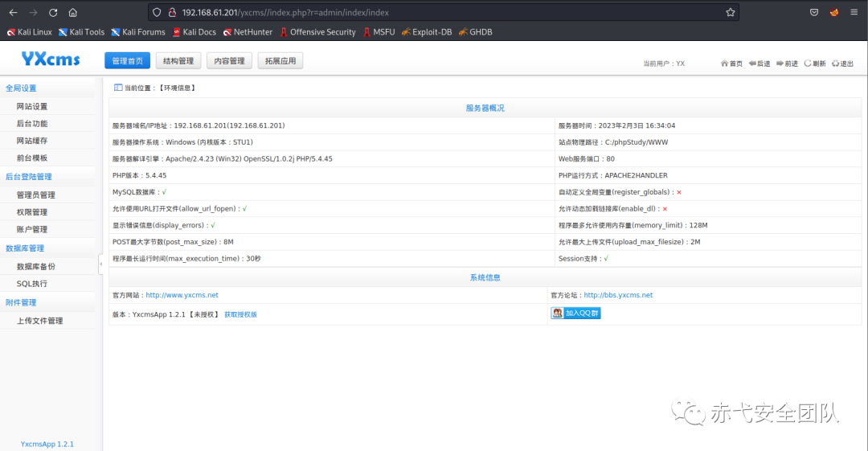
Task: Open 管理员管理 in sidebar
Action: [36, 195]
